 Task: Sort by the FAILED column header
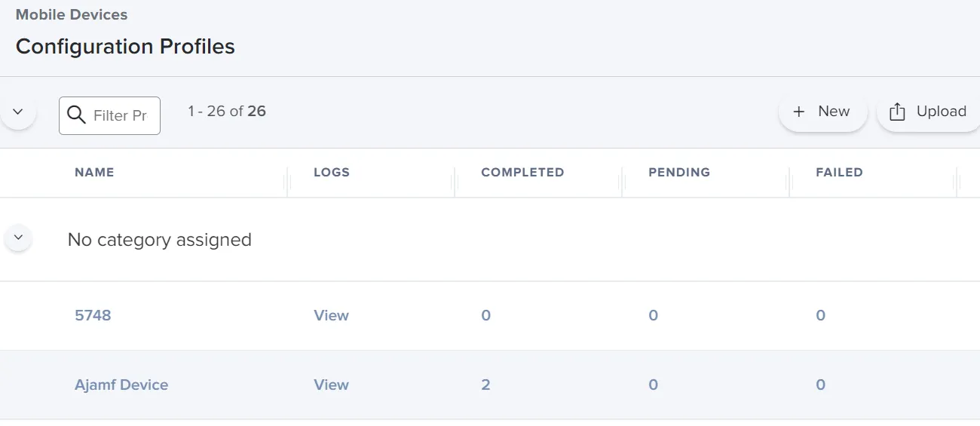pos(839,172)
